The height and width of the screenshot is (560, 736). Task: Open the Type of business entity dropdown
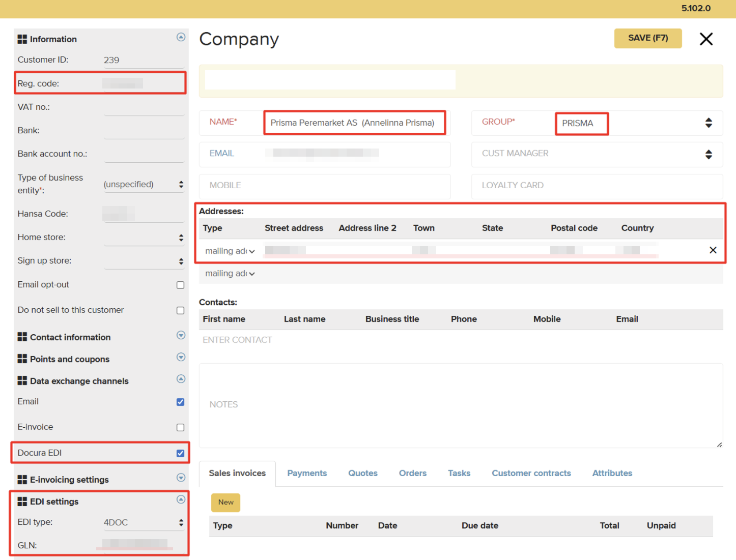click(144, 185)
